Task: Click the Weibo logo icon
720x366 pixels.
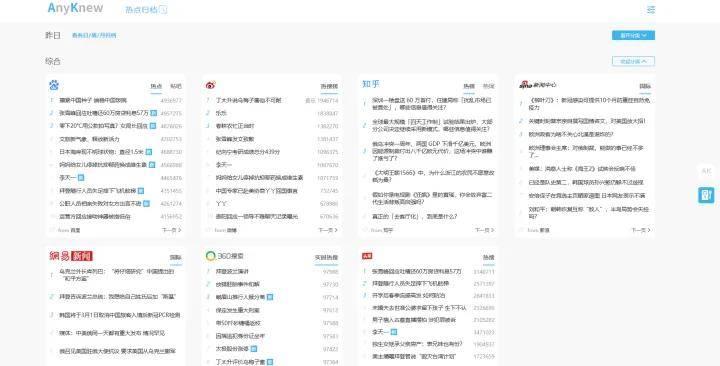Action: coord(211,85)
